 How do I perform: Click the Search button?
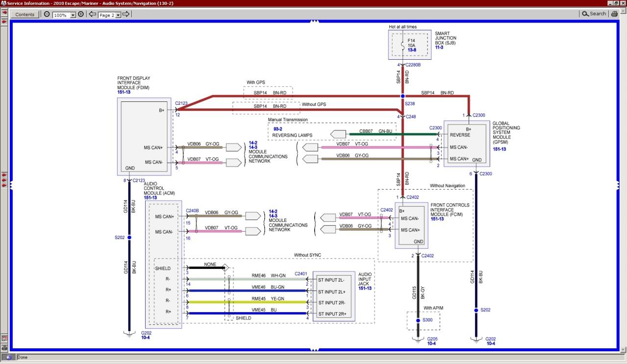(x=594, y=14)
